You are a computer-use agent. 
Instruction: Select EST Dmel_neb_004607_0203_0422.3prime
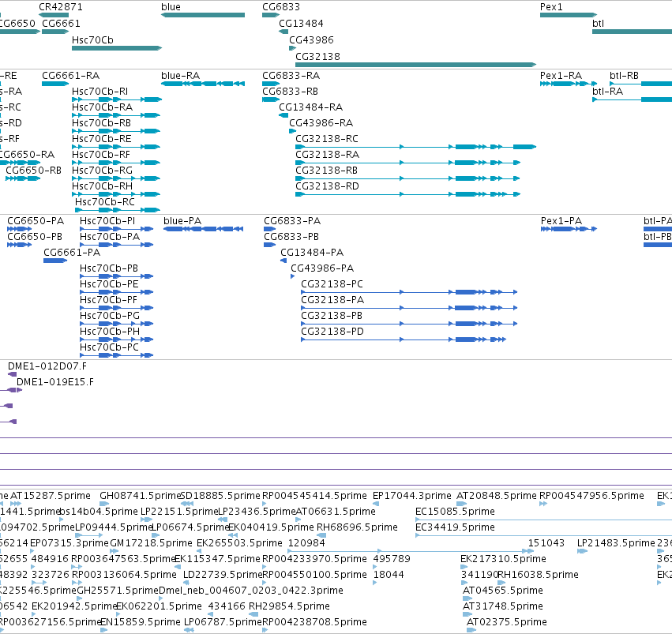coord(250,591)
